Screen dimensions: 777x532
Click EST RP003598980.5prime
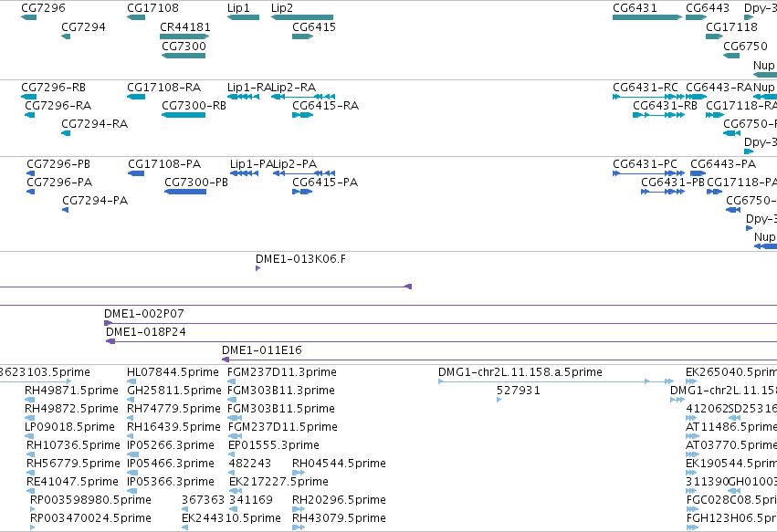click(x=33, y=509)
